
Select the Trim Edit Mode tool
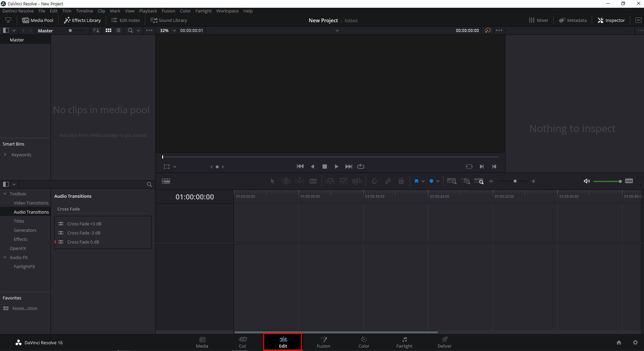point(286,181)
